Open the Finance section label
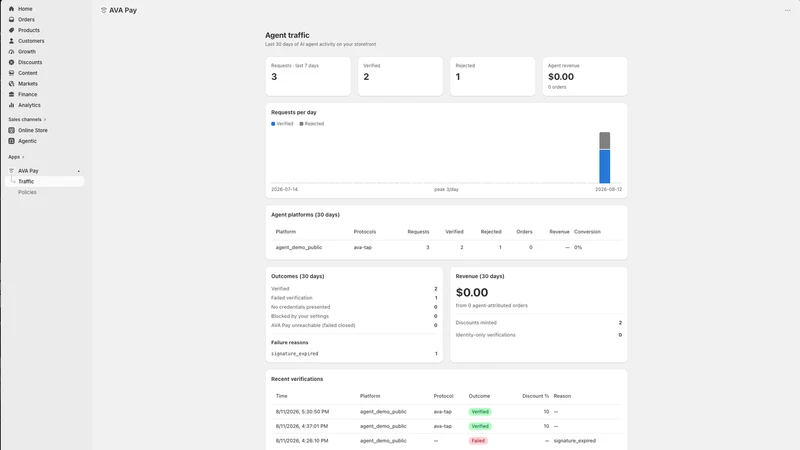Screen dimensions: 800x450 pyautogui.click(x=28, y=94)
